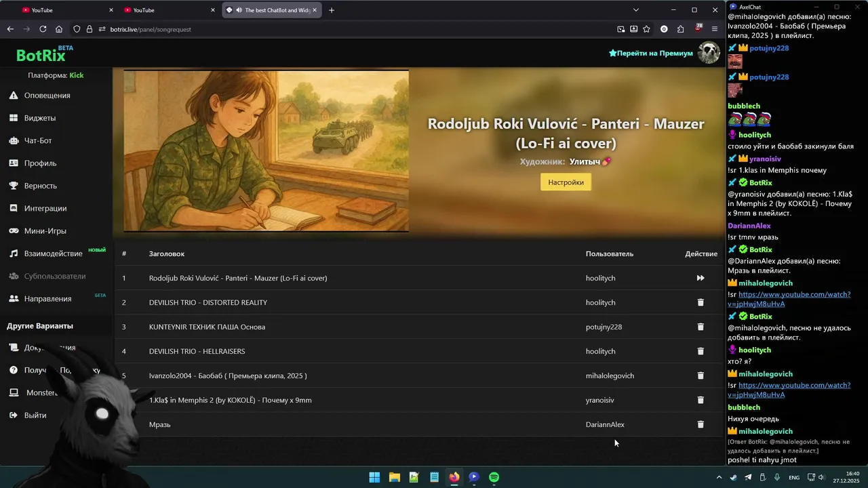Click Выйти to log out
Screen dimensions: 868x488
coord(35,415)
